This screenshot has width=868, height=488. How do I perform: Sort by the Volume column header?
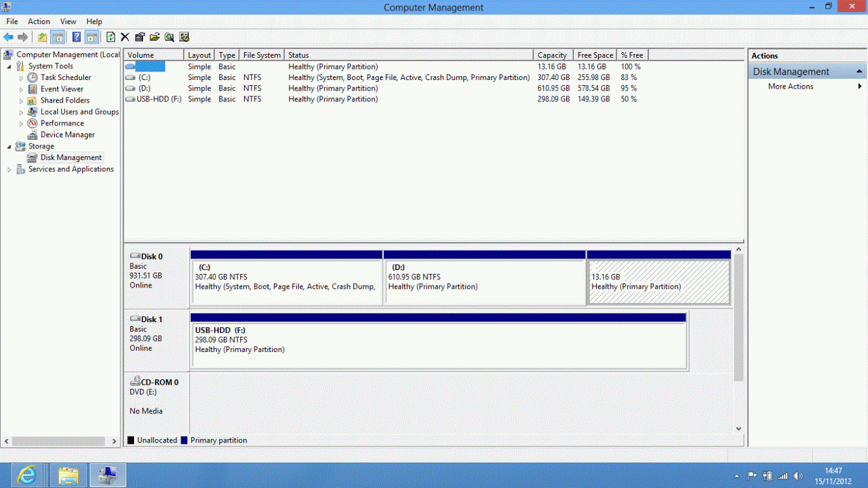coord(154,55)
